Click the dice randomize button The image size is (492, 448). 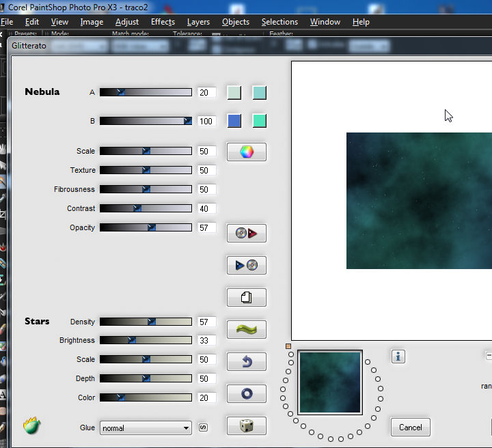pyautogui.click(x=247, y=425)
